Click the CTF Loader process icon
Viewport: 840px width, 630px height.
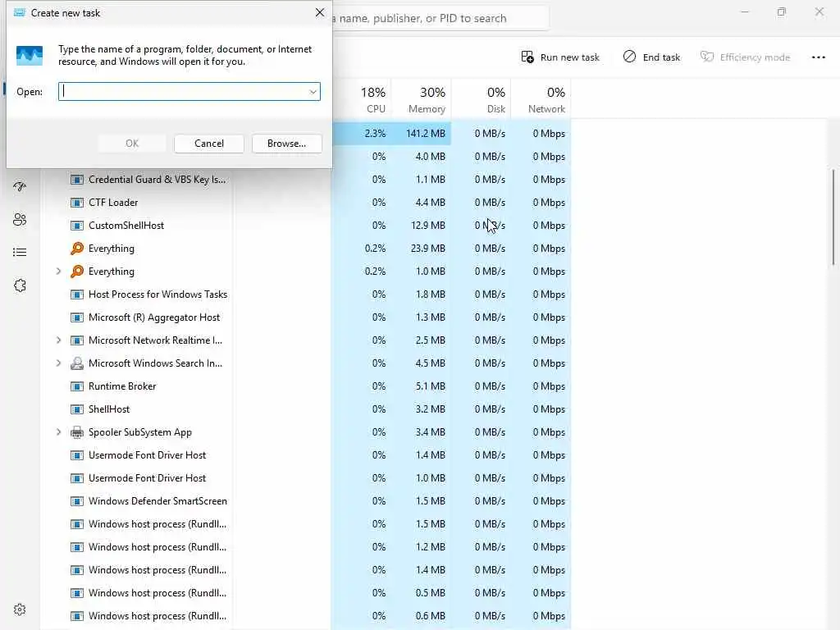77,203
